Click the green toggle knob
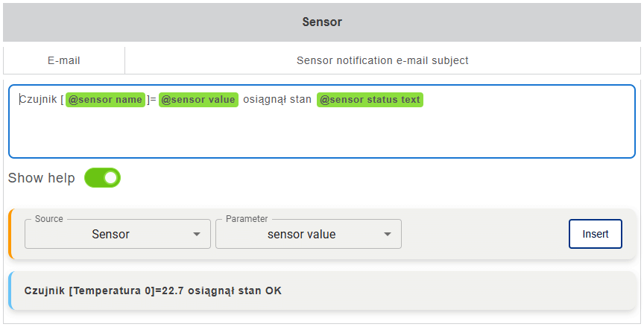 pos(110,178)
